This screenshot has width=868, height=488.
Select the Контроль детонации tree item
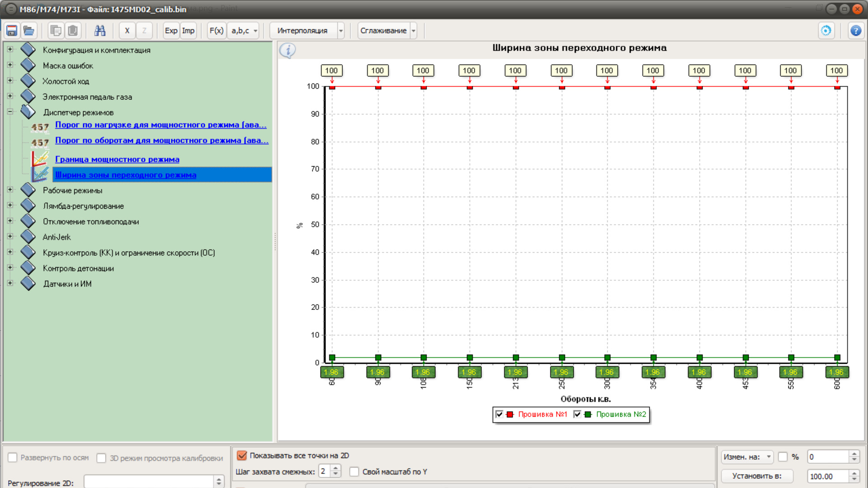pos(78,268)
